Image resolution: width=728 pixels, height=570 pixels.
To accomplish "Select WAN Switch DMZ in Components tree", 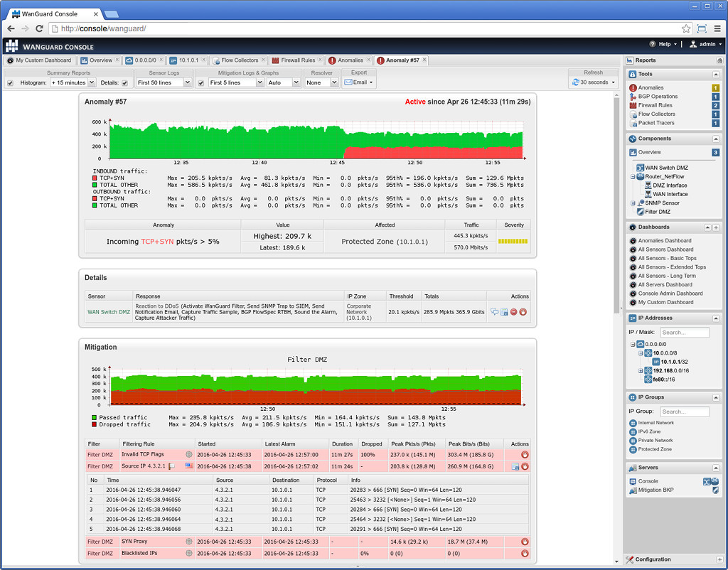I will [x=666, y=168].
